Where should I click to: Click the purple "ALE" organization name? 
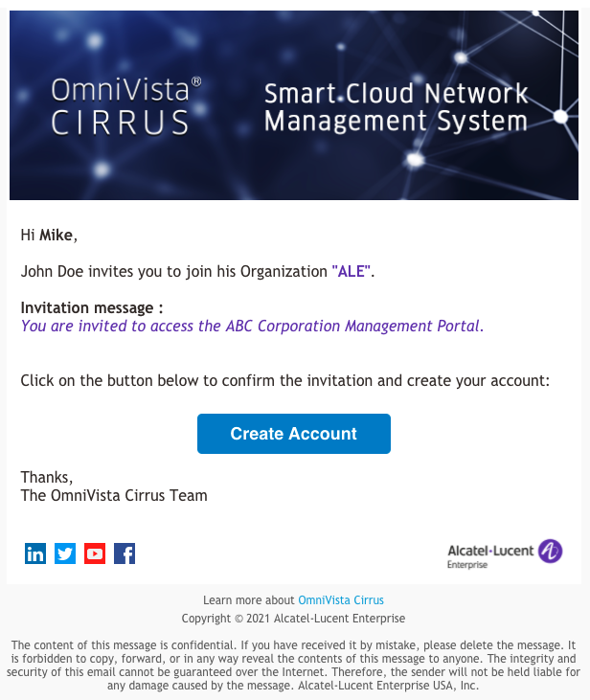pos(352,271)
